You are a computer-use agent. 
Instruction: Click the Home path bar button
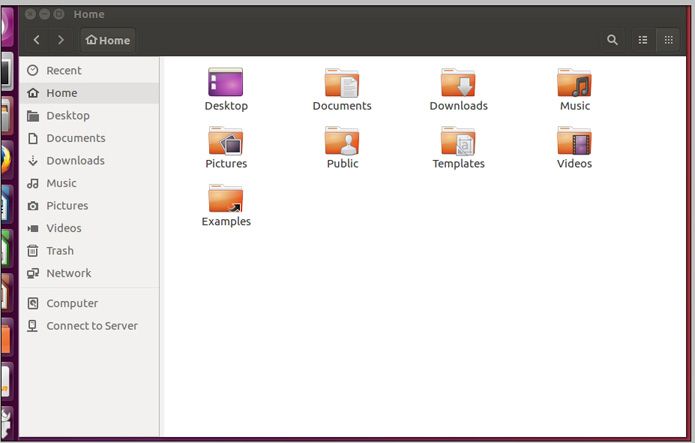click(108, 40)
